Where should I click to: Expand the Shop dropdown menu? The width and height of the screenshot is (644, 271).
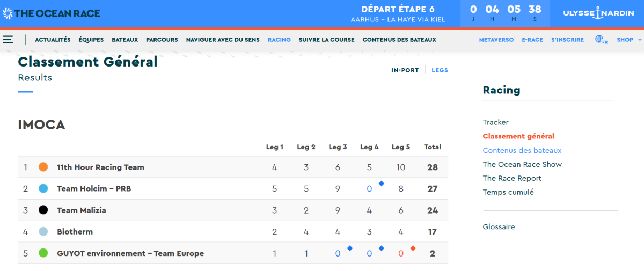click(x=628, y=40)
